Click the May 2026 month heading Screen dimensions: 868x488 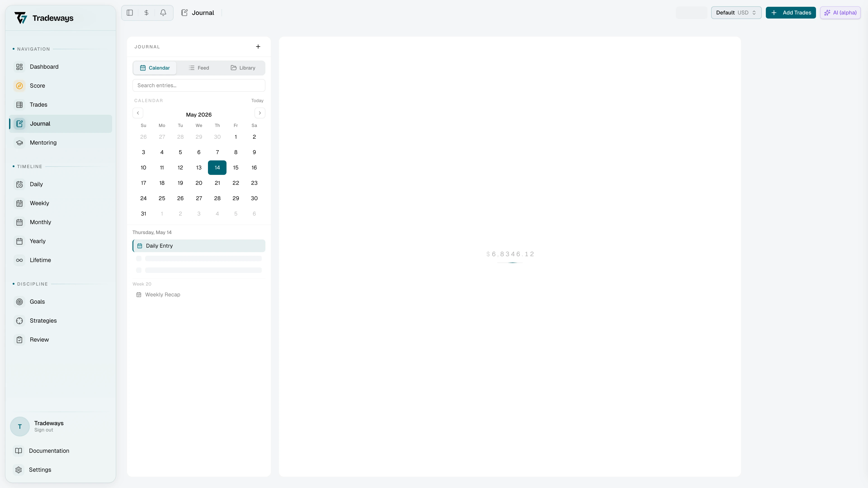click(x=199, y=115)
